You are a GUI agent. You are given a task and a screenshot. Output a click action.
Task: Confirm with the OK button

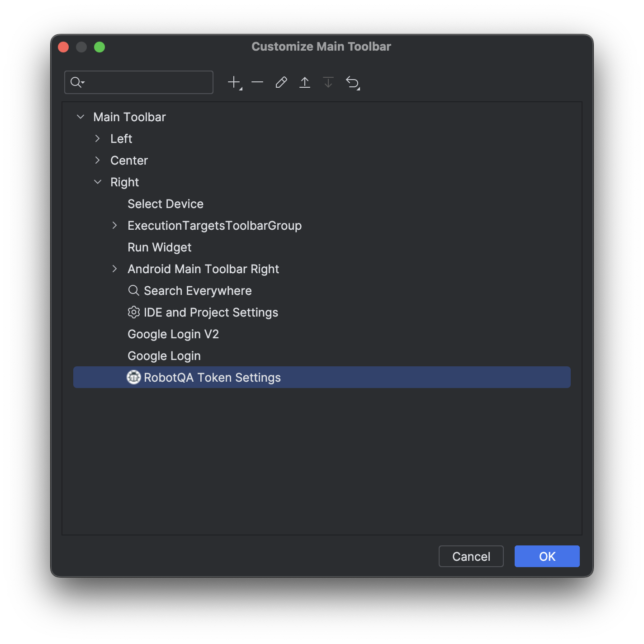(x=547, y=556)
